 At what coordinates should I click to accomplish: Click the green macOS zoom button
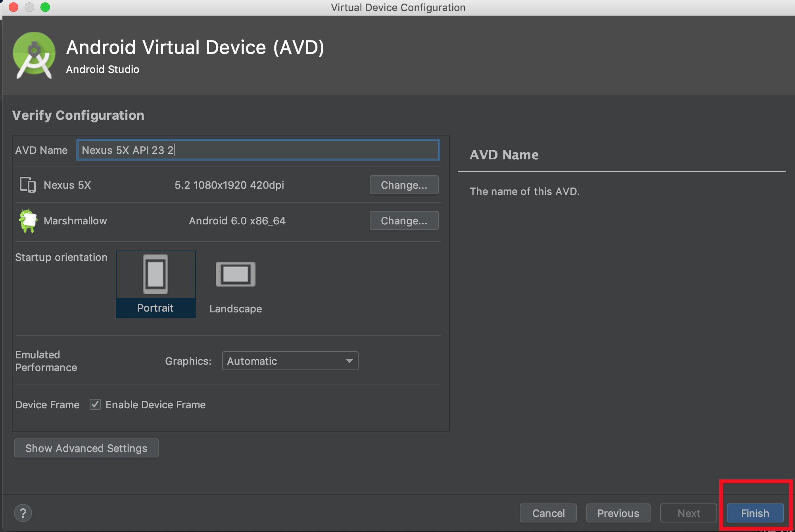pyautogui.click(x=45, y=7)
